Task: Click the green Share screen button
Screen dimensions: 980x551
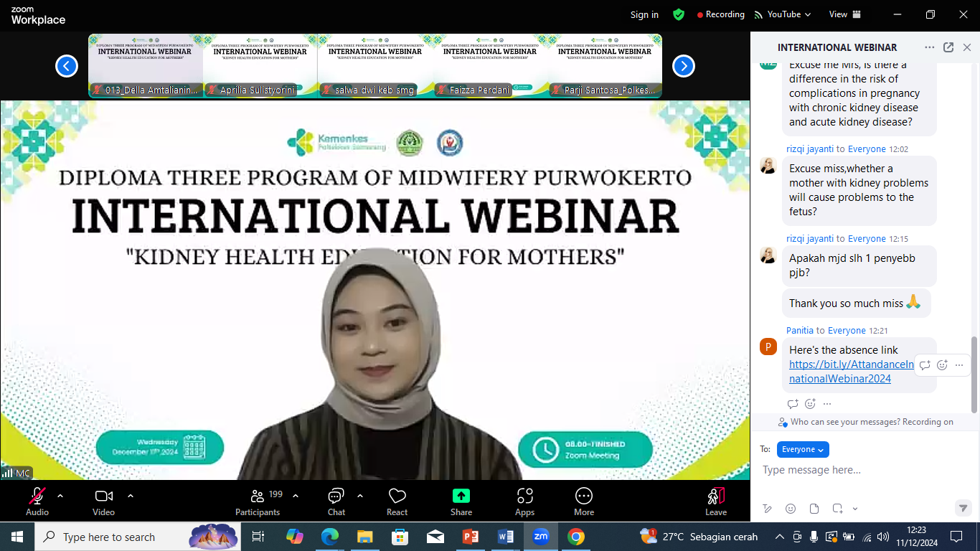Action: pos(461,501)
